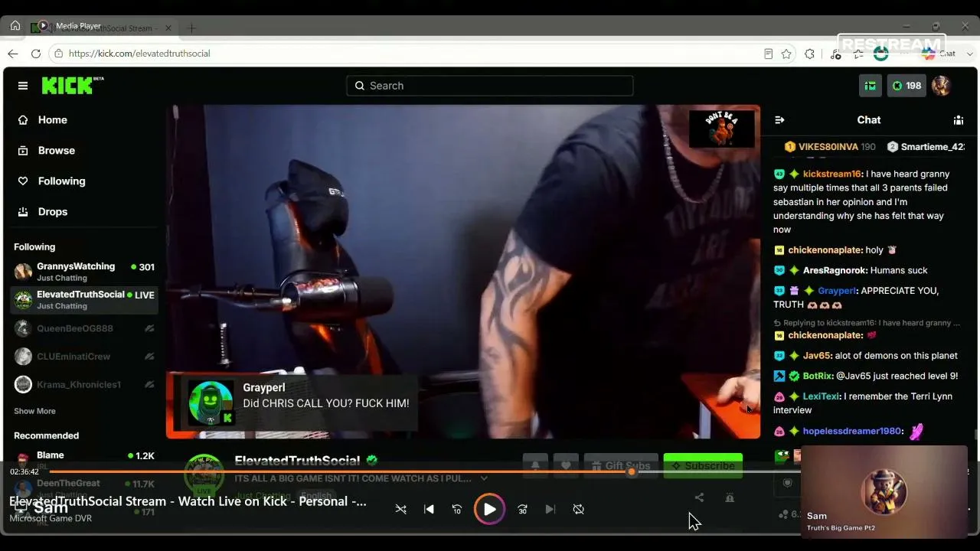Image resolution: width=980 pixels, height=551 pixels.
Task: Toggle repeat mode in Media Player
Action: tap(579, 509)
